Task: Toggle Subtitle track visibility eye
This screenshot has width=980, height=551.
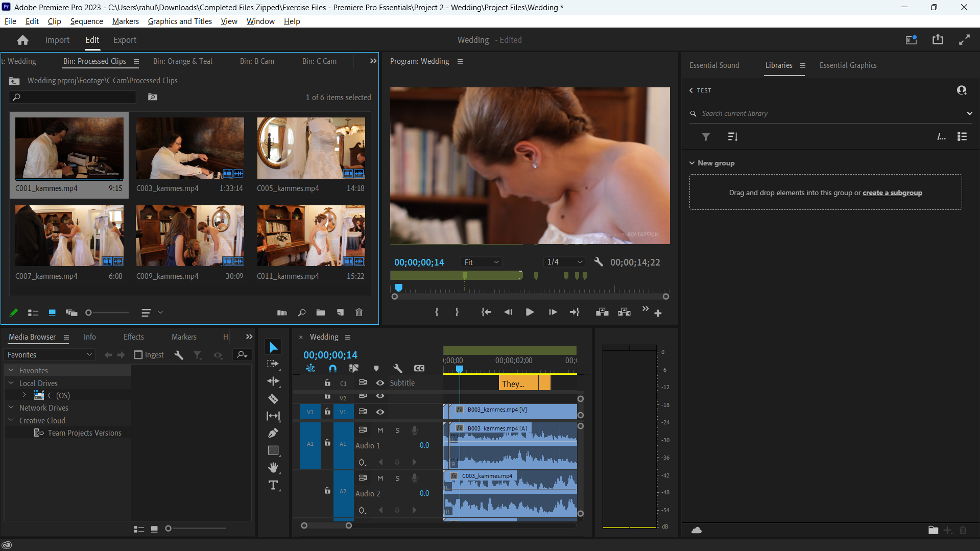Action: (380, 383)
